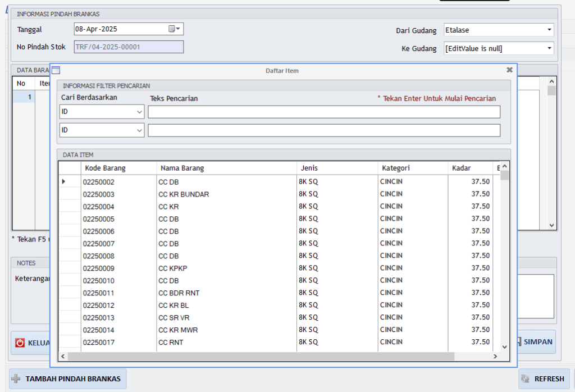Click the item name CC KR BUNDAR
This screenshot has width=575, height=392.
pos(184,194)
